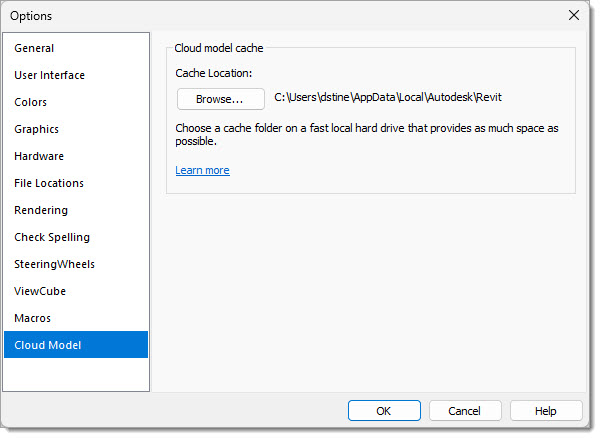Click the cache folder path text

pyautogui.click(x=388, y=97)
